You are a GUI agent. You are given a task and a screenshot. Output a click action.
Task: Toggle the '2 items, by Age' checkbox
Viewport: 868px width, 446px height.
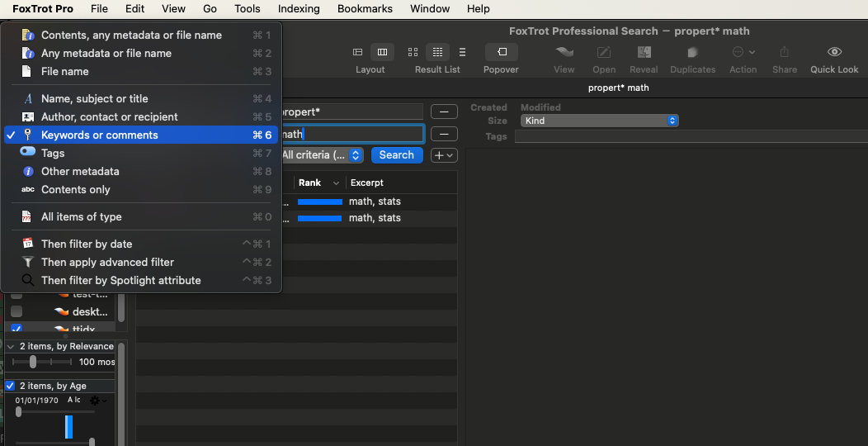[11, 386]
